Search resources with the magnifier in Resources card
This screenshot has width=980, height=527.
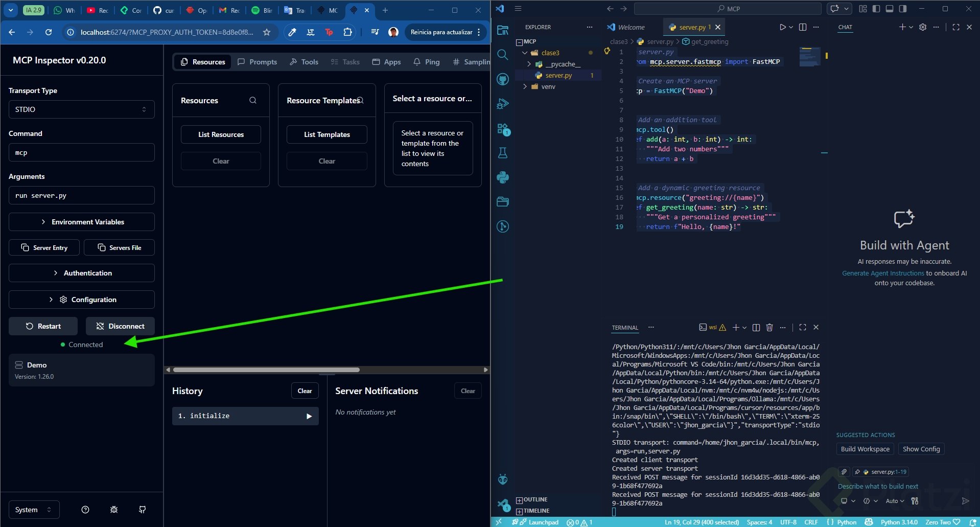pos(253,100)
